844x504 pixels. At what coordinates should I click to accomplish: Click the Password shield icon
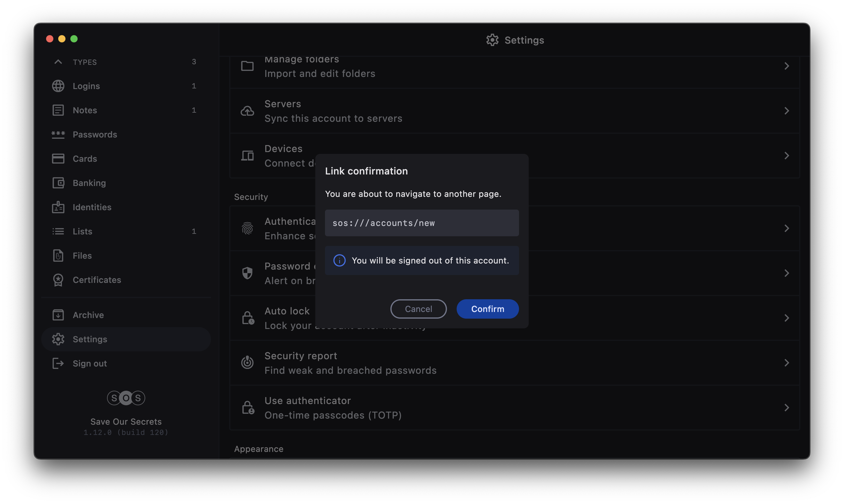(x=247, y=273)
